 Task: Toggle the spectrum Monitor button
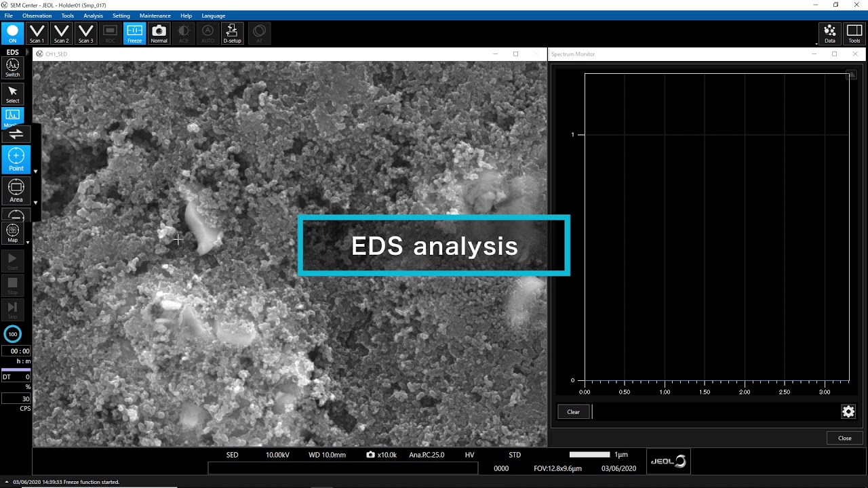(x=12, y=117)
